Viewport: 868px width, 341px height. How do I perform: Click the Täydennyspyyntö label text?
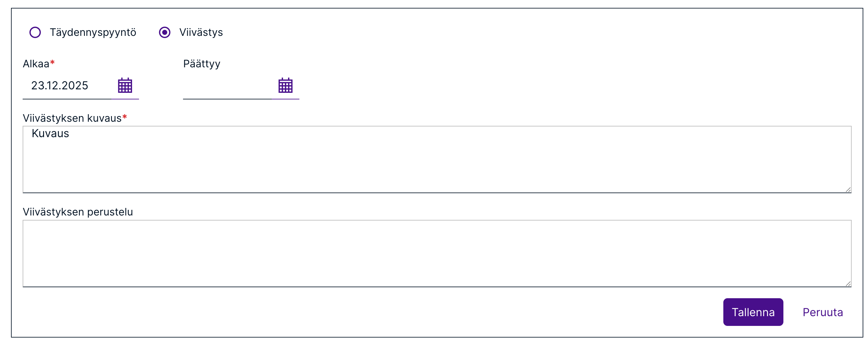[x=93, y=32]
